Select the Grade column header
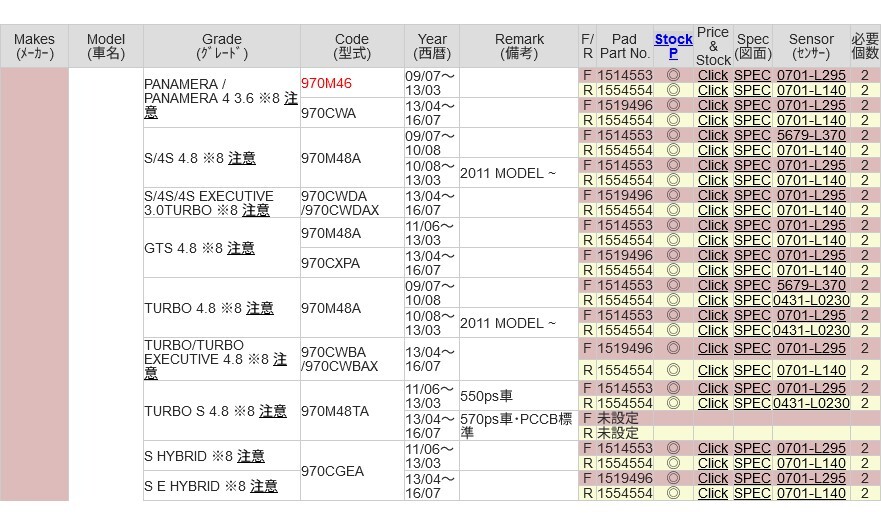The width and height of the screenshot is (881, 524). pyautogui.click(x=221, y=46)
